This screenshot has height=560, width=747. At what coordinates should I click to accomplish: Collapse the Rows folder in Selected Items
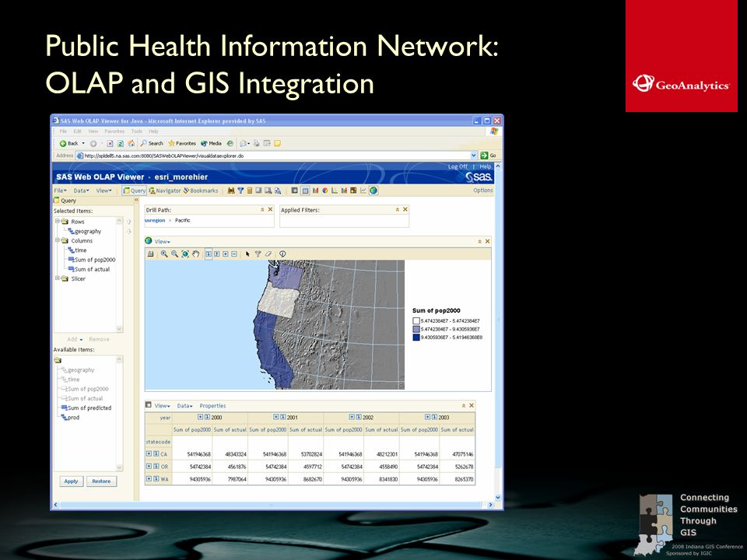point(57,221)
